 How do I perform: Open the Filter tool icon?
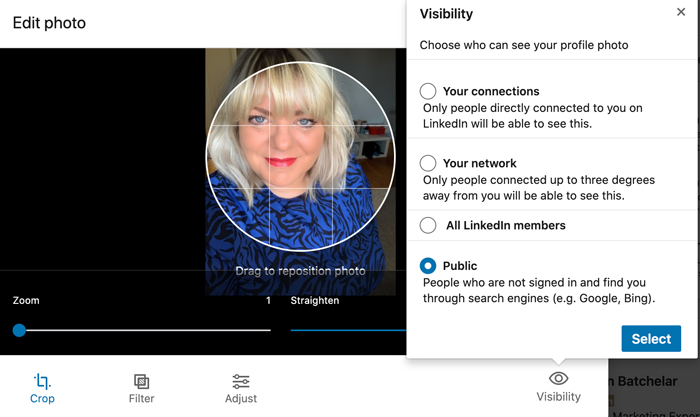[x=141, y=381]
